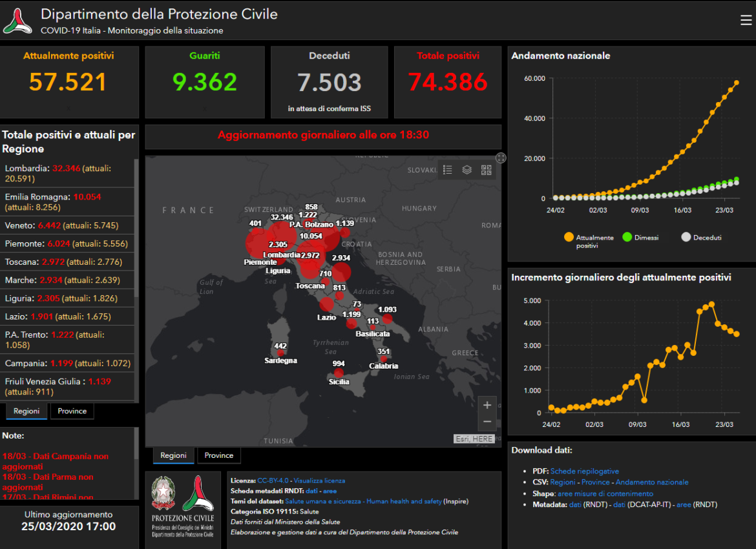756x549 pixels.
Task: Zoom in on the map
Action: 487,405
